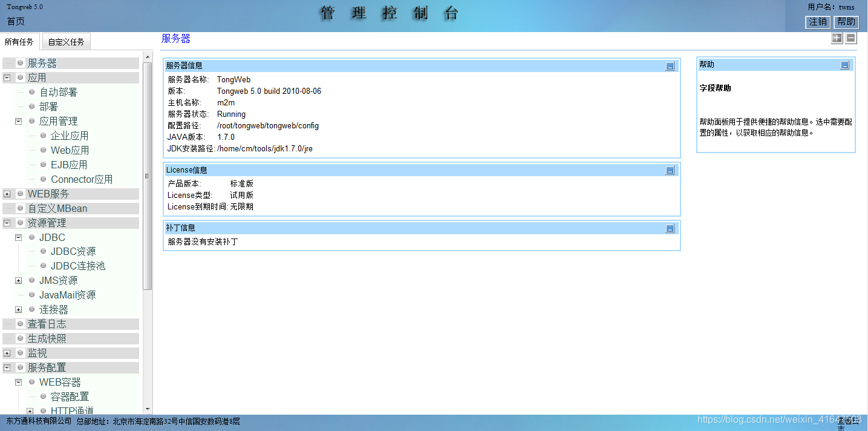Click the 应用 tree label
Viewport: 868px width, 431px height.
[x=37, y=77]
